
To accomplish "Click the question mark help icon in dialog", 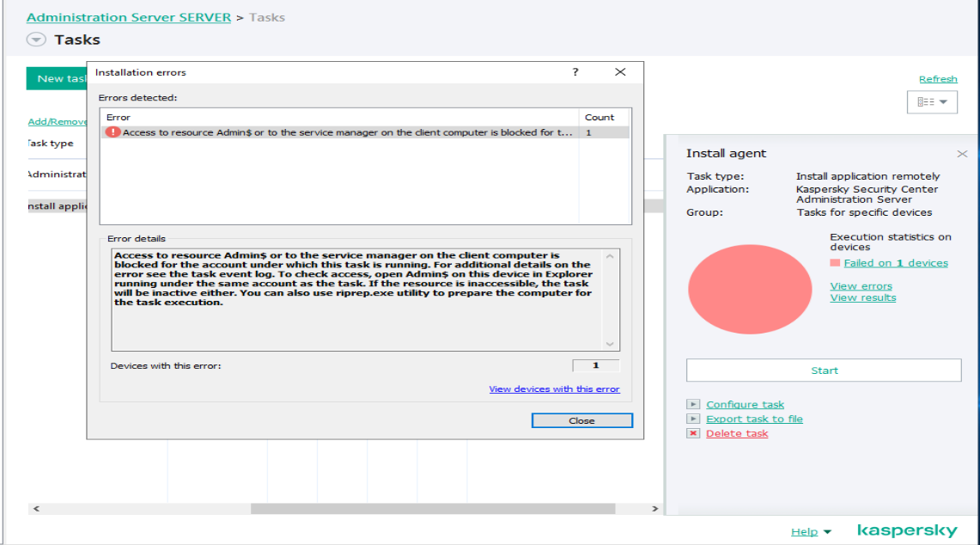I will click(x=575, y=72).
